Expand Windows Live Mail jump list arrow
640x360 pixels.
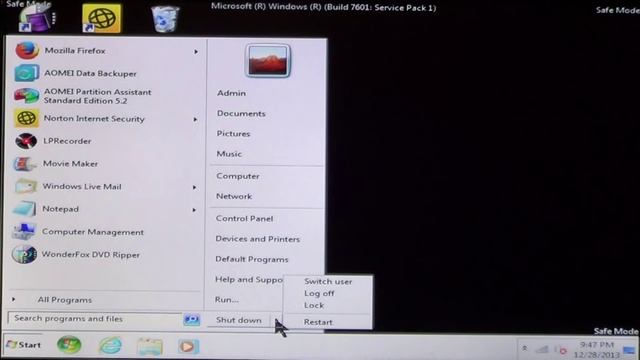(194, 187)
